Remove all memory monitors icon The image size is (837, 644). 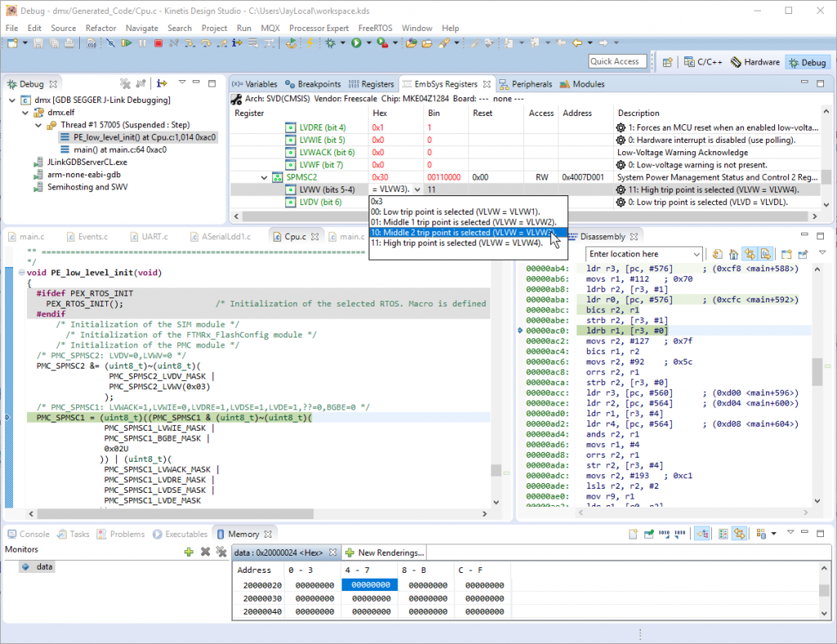click(x=221, y=552)
